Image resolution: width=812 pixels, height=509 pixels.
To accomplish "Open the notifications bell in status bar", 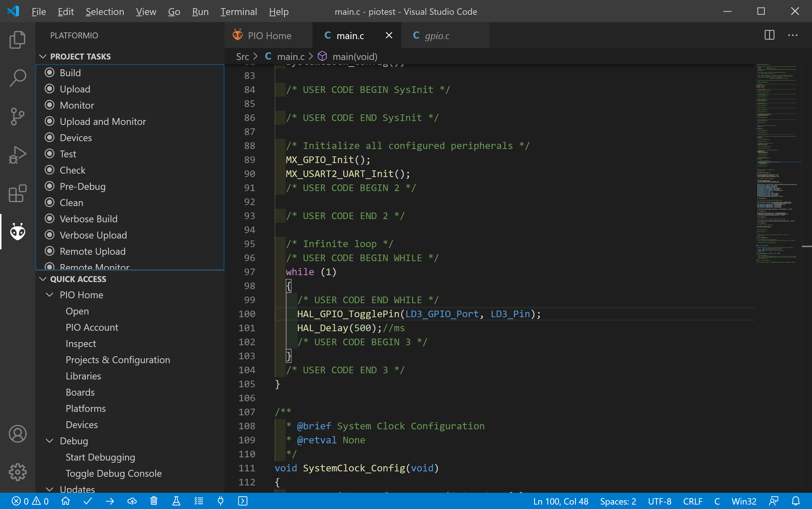I will (796, 501).
